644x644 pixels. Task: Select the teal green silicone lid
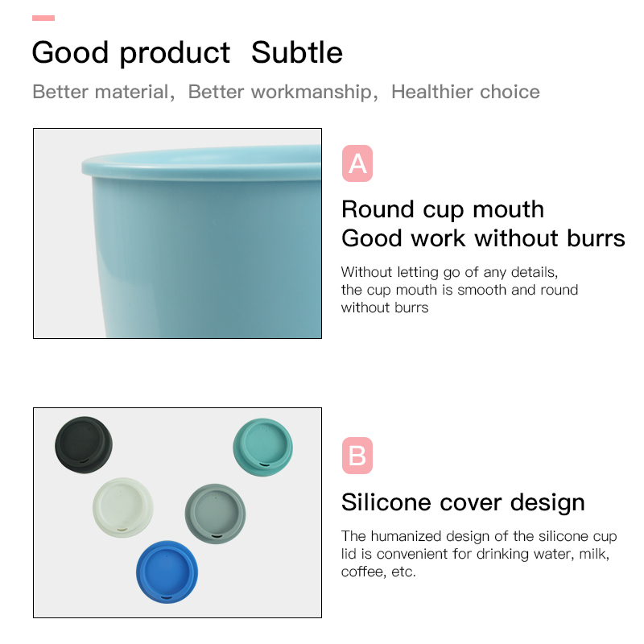point(262,448)
